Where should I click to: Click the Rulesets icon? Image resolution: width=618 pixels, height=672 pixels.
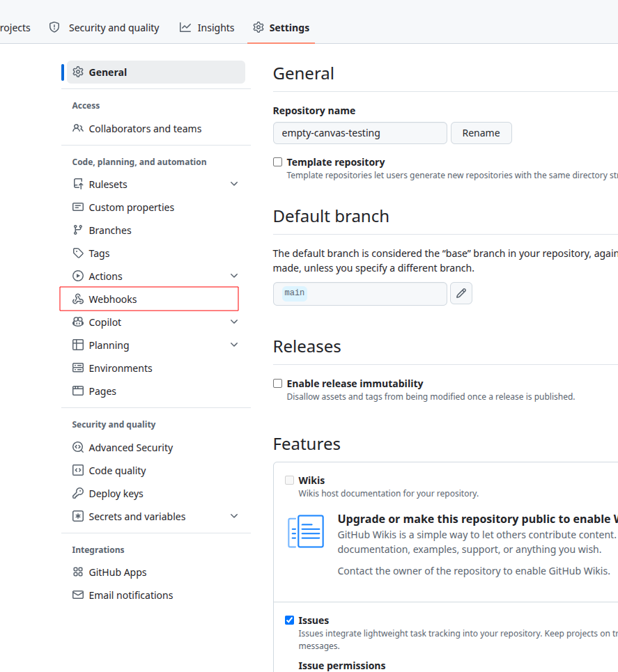point(77,185)
